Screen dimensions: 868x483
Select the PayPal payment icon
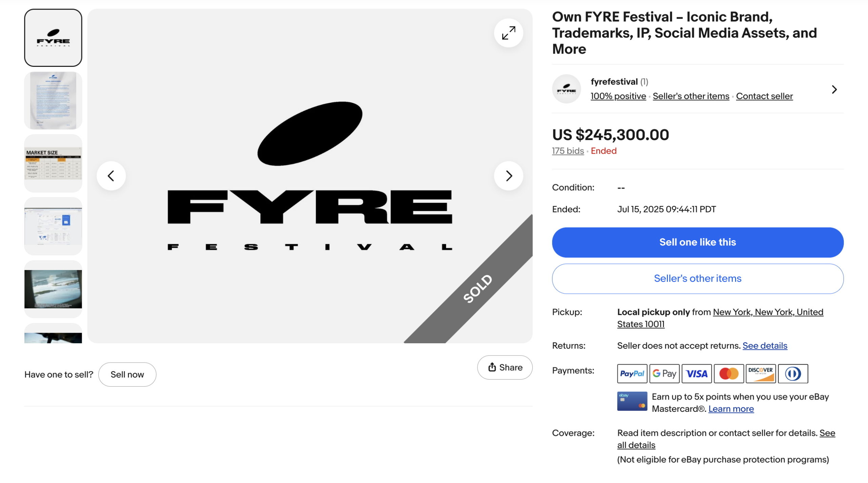[x=632, y=373]
